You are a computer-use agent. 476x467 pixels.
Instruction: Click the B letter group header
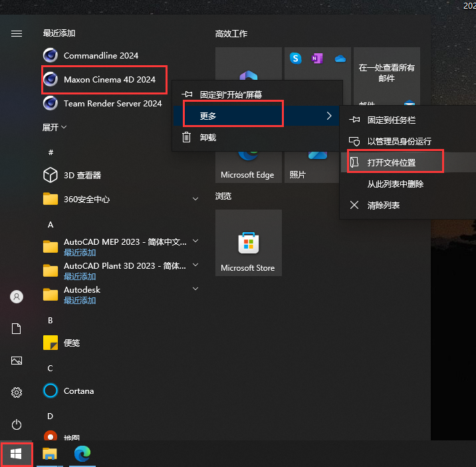point(51,320)
